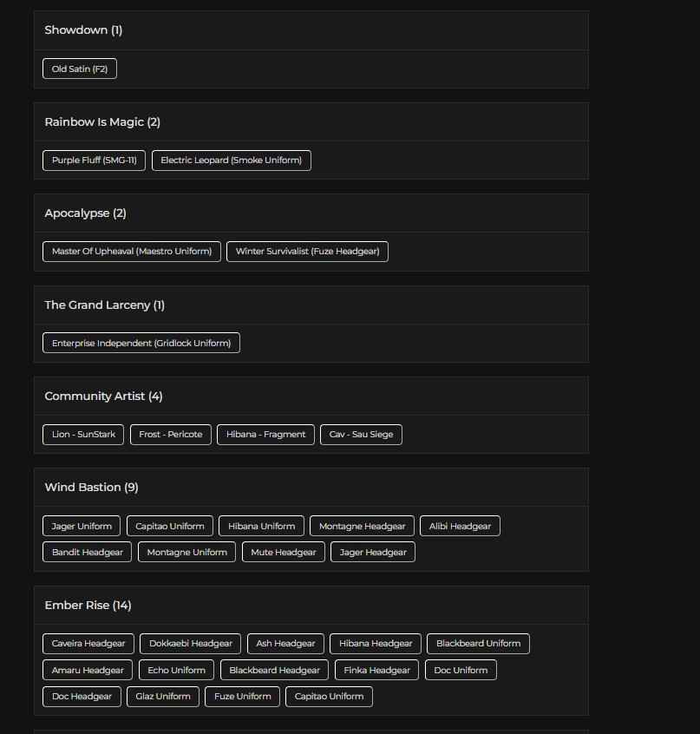This screenshot has width=700, height=734.
Task: Select the Glaz Uniform tag
Action: point(163,697)
